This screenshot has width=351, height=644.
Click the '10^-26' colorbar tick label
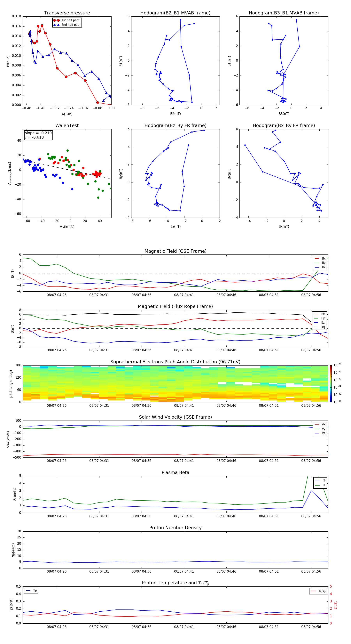pyautogui.click(x=337, y=365)
